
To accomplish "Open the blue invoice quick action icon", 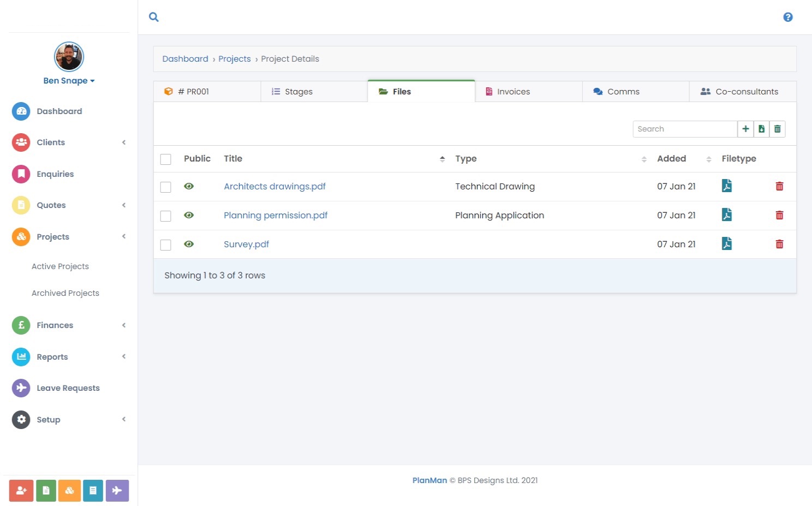I will (93, 490).
